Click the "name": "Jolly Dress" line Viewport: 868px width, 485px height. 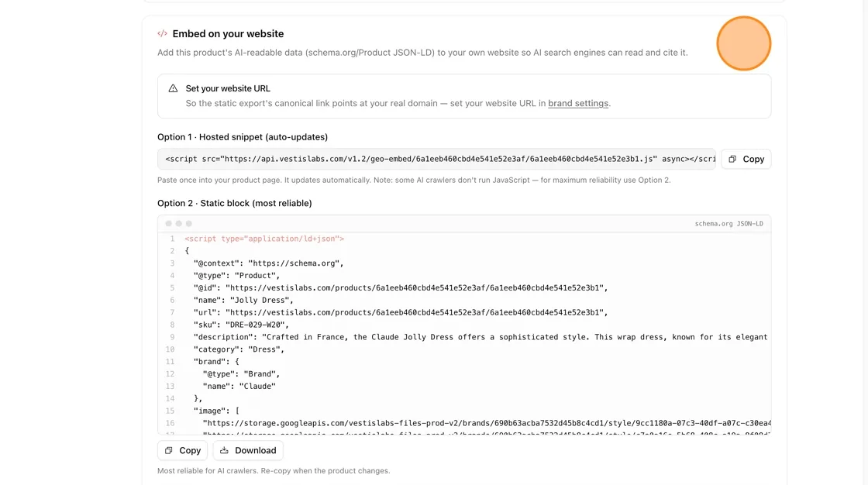tap(243, 300)
